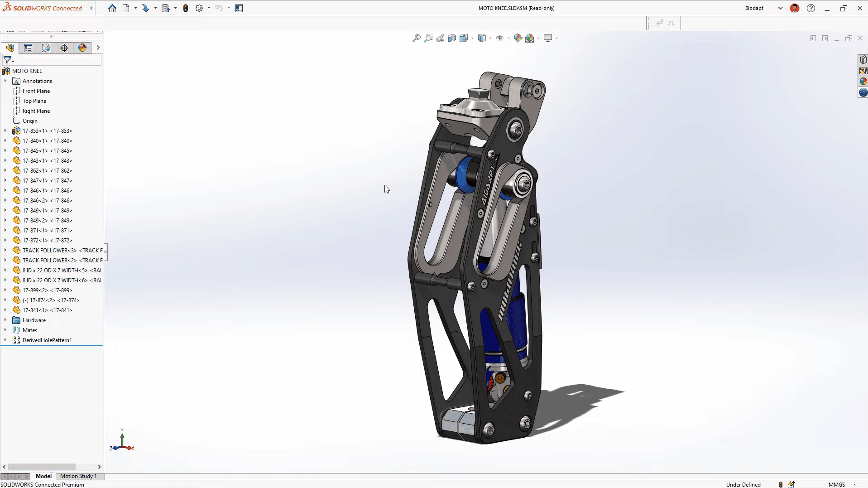Open the Hide/Show Items eye icon

[x=500, y=38]
